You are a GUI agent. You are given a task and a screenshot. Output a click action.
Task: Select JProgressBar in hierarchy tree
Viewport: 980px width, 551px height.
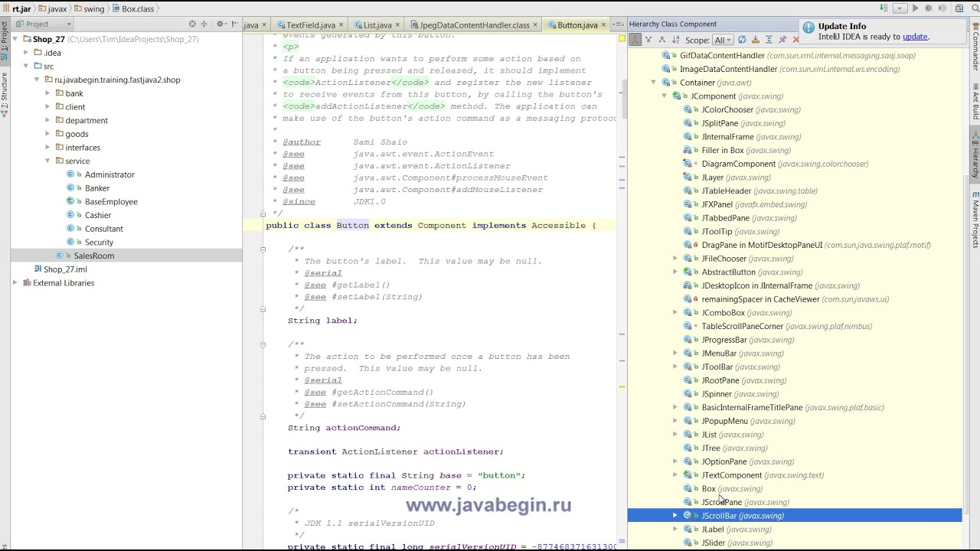(x=724, y=340)
